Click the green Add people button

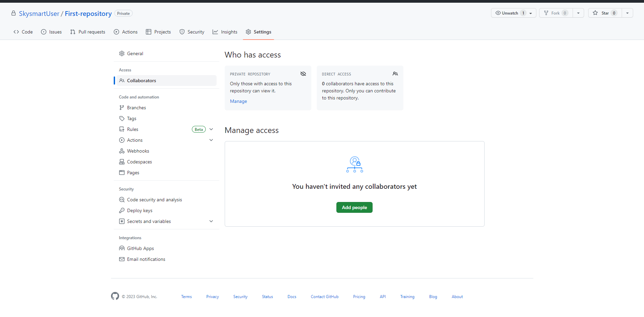(x=354, y=207)
